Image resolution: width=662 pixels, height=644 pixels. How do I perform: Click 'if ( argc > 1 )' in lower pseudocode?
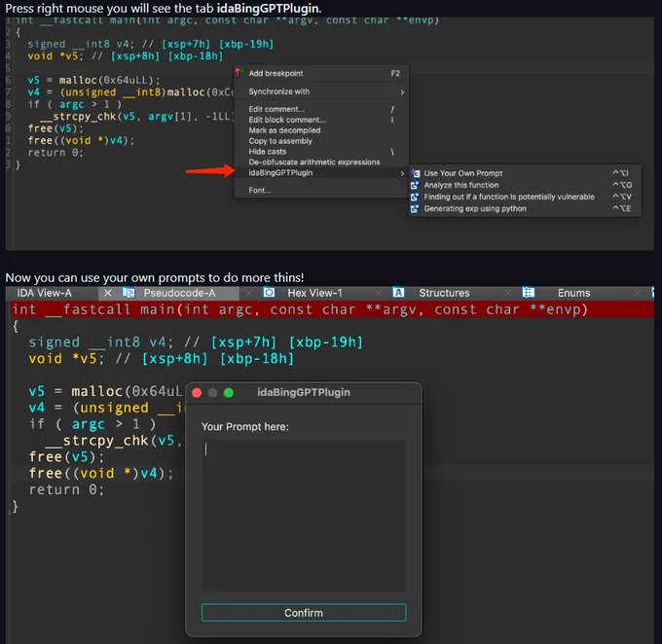92,424
